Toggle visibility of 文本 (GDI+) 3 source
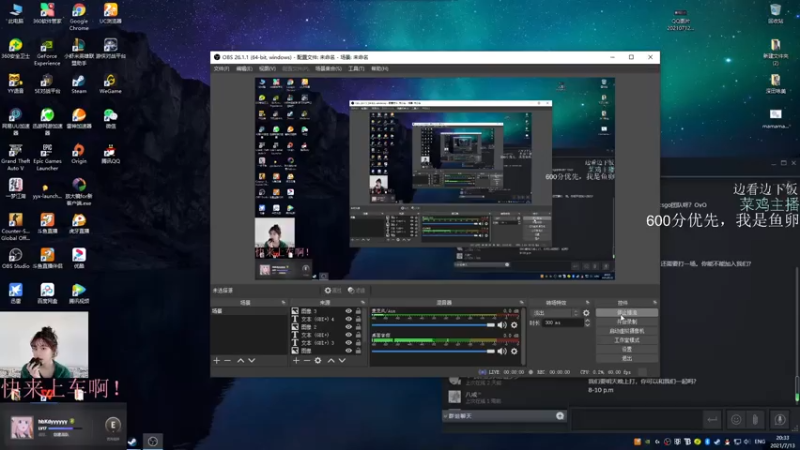Image resolution: width=800 pixels, height=450 pixels. pos(348,343)
